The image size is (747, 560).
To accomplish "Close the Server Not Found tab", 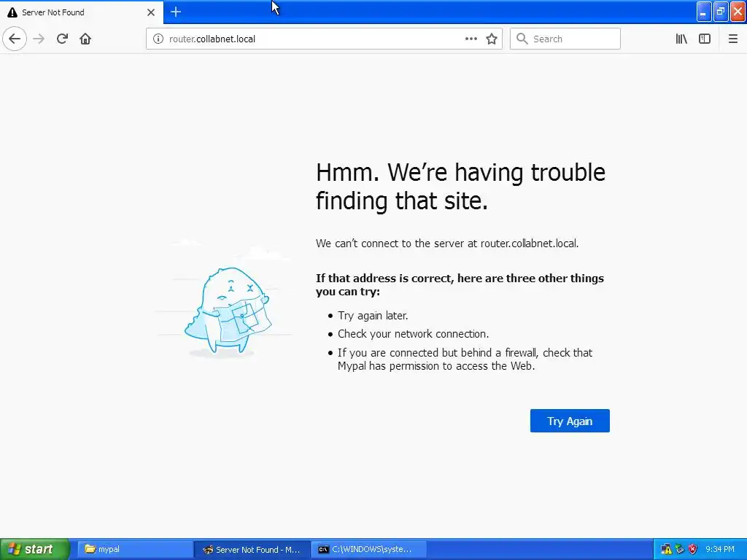I will pos(151,12).
